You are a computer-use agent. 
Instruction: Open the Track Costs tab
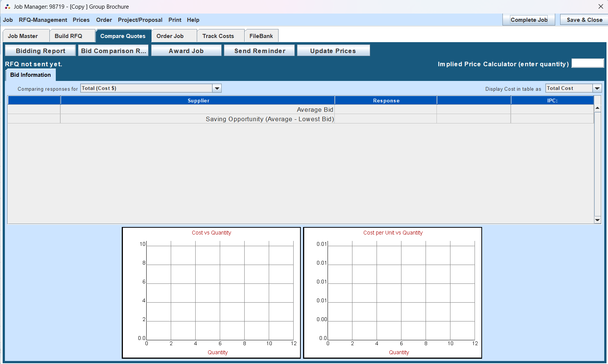pyautogui.click(x=218, y=36)
